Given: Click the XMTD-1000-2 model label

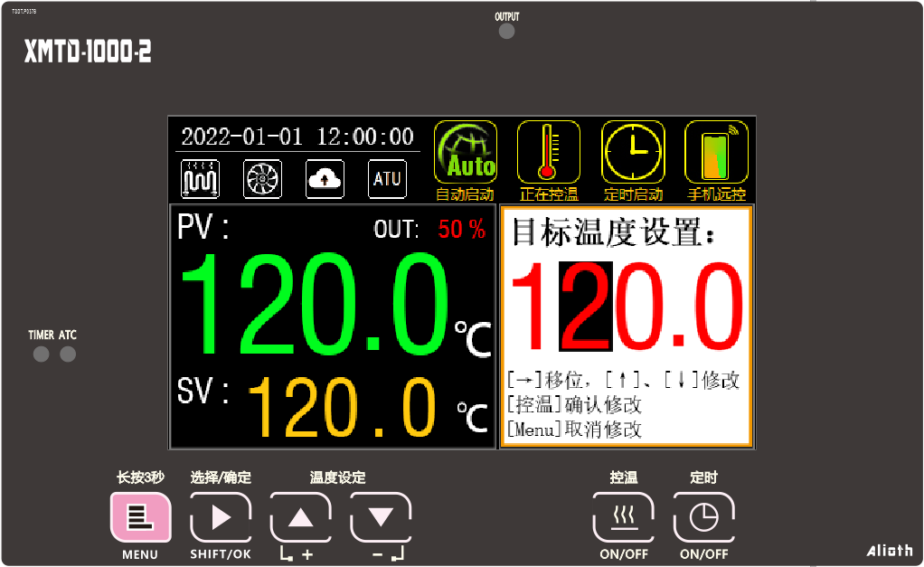Looking at the screenshot, I should (x=88, y=52).
